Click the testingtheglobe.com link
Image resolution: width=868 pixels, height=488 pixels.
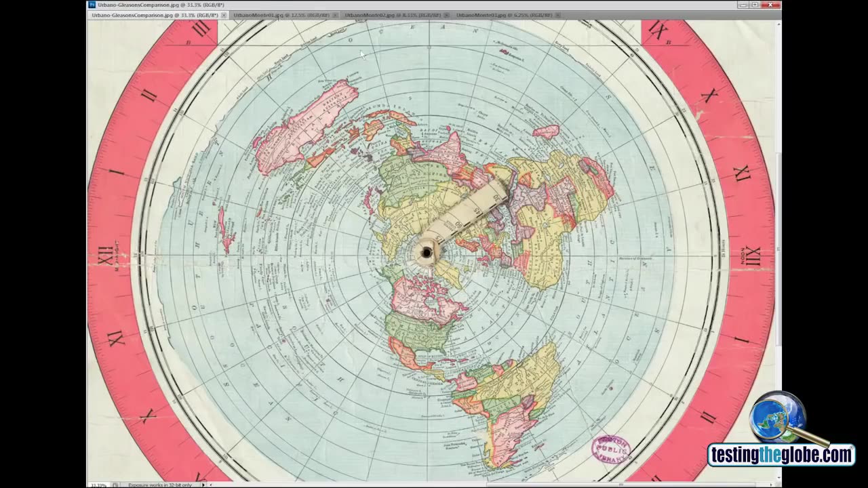point(781,455)
